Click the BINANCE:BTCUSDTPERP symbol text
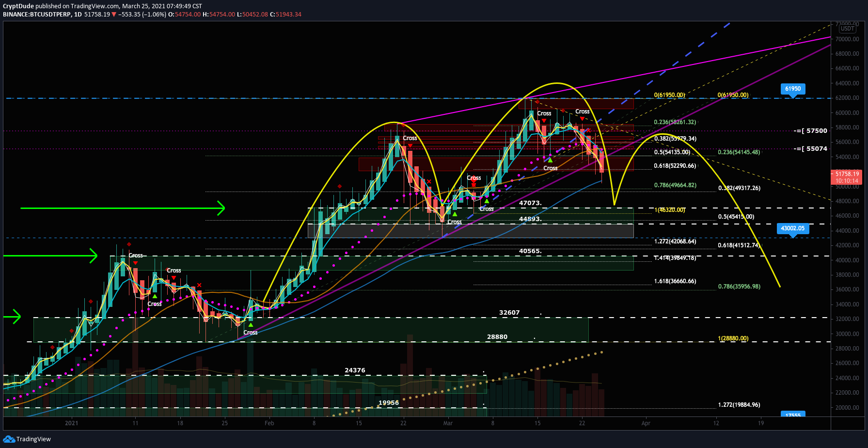The image size is (868, 448). pyautogui.click(x=37, y=15)
